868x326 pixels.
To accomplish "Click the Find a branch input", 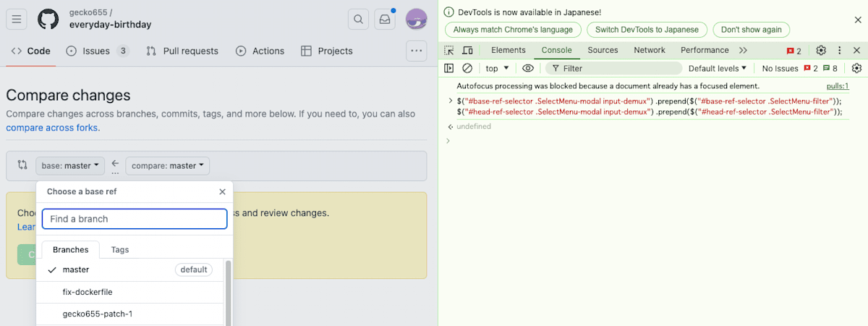I will (x=135, y=219).
